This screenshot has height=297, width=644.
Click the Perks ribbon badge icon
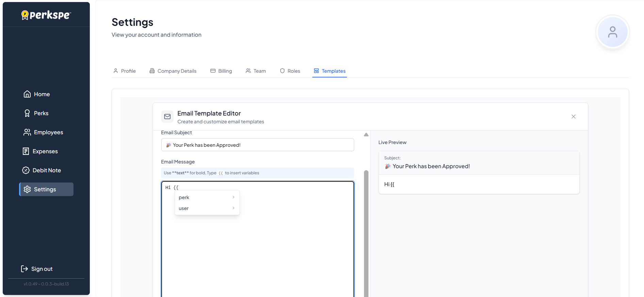point(27,113)
